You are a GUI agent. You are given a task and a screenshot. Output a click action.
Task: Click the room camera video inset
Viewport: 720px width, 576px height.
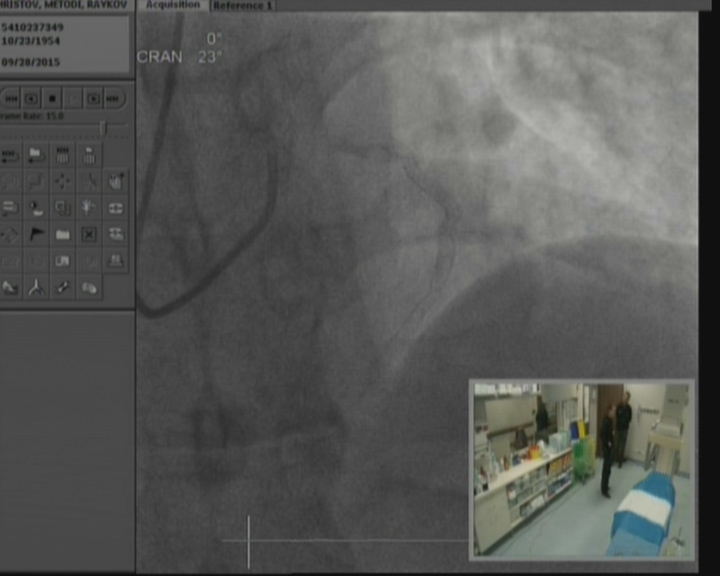(582, 470)
